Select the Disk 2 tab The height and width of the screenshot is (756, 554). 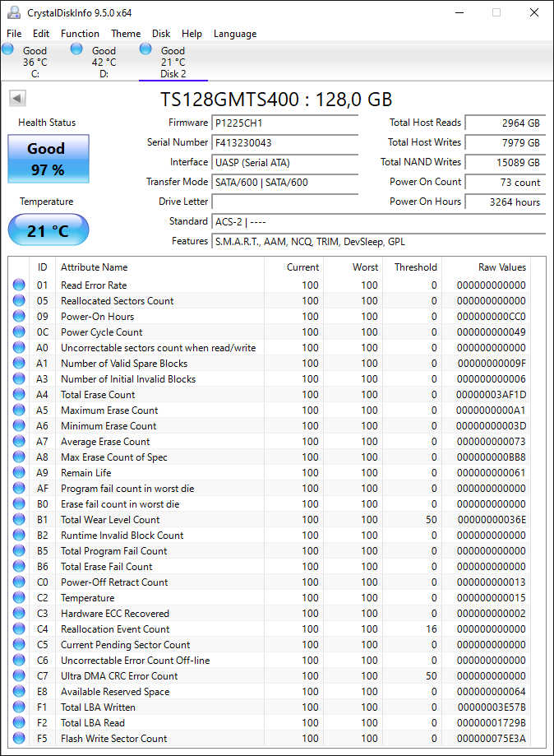pyautogui.click(x=173, y=61)
